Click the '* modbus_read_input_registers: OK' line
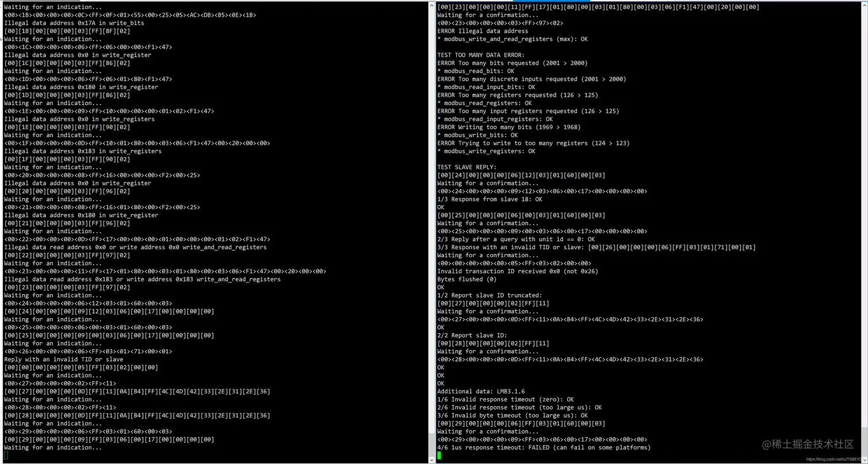 point(495,119)
